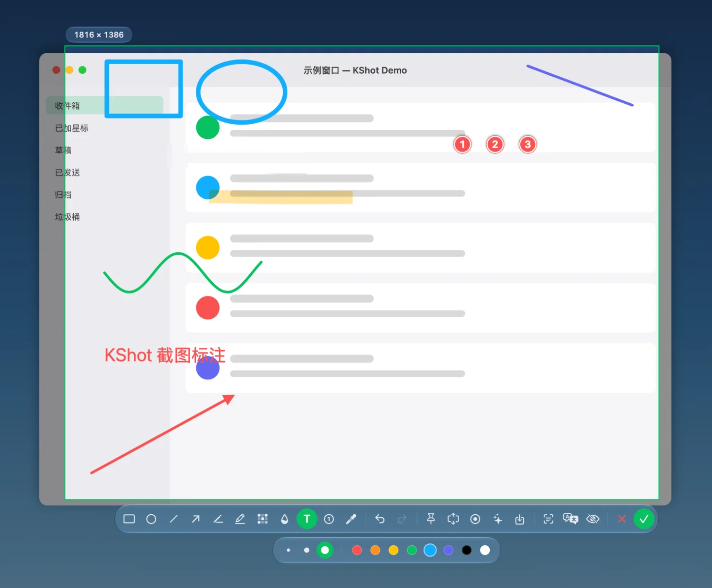Choose the yellow color swatch
This screenshot has height=588, width=712.
point(394,550)
